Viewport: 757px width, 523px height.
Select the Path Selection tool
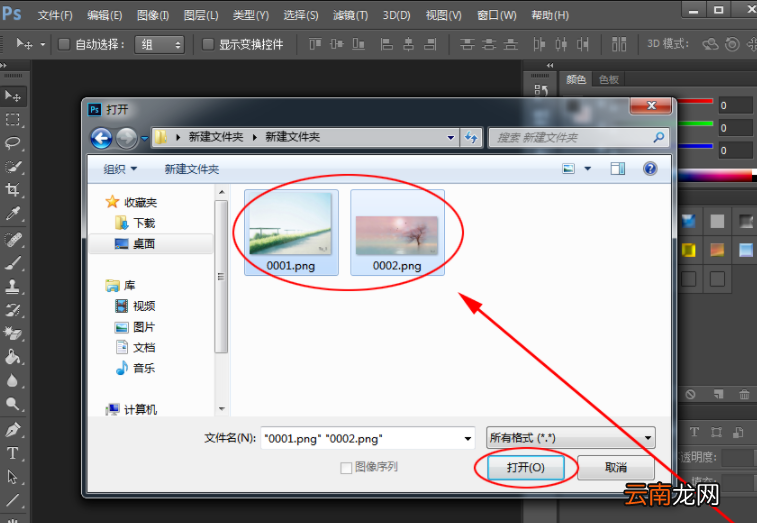(13, 477)
